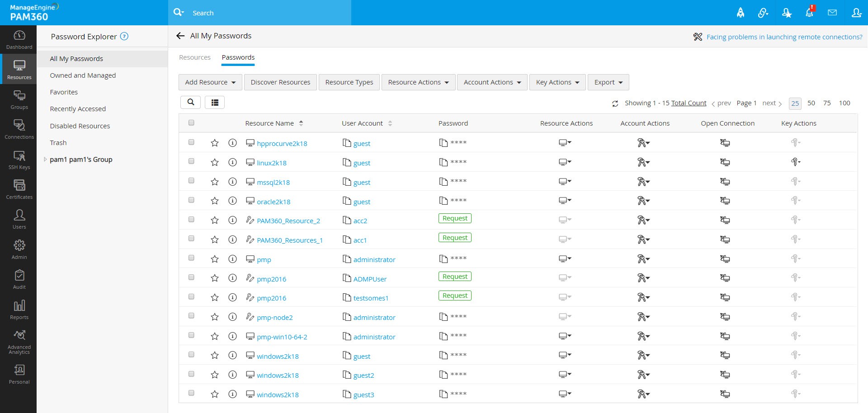868x413 pixels.
Task: Sort by Resource Name column arrows
Action: 301,123
